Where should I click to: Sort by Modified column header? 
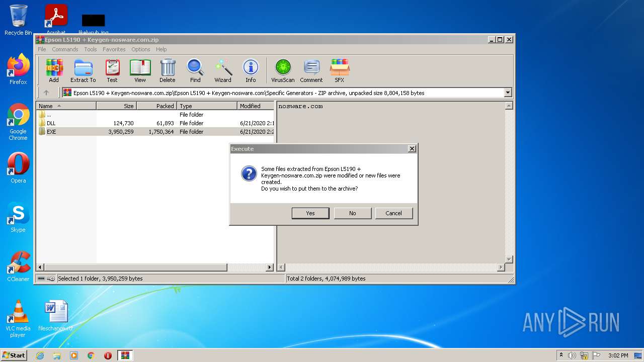pos(256,106)
